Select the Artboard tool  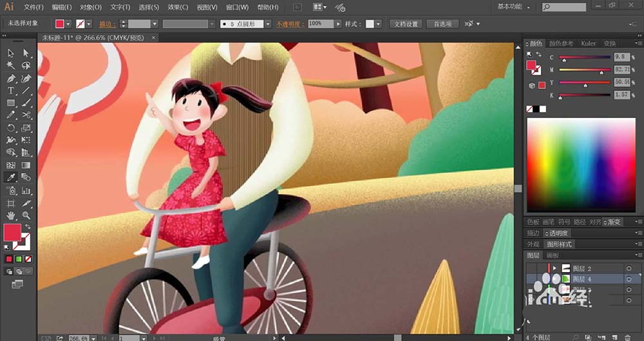coord(11,203)
